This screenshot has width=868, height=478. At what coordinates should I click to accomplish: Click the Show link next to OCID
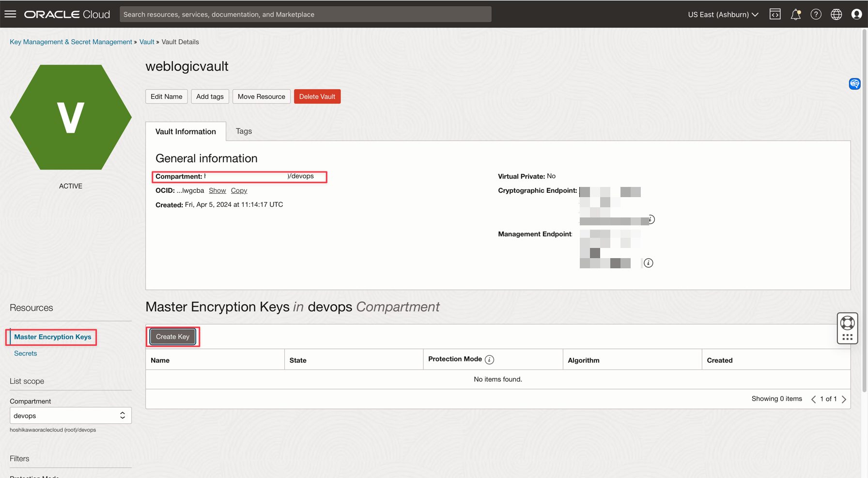217,190
